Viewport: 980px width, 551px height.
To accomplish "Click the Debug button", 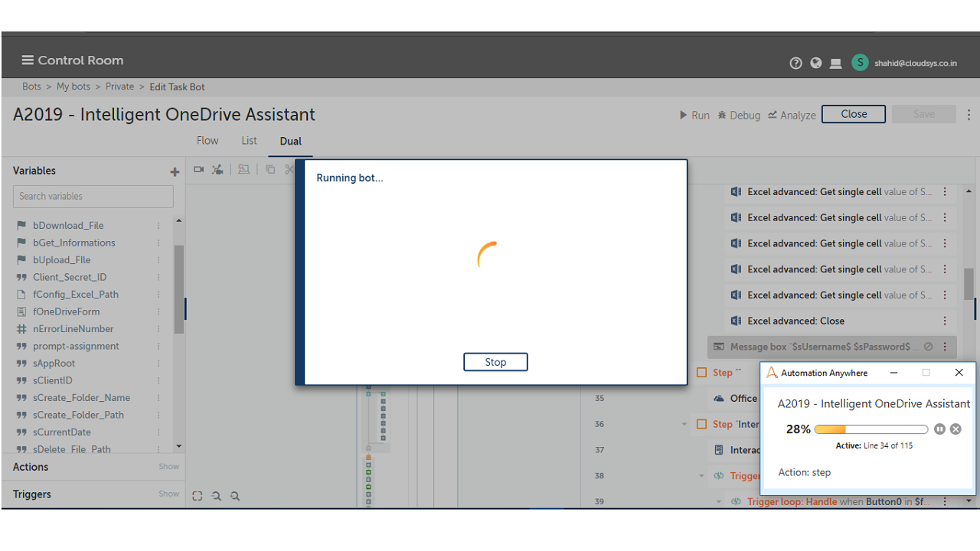I will tap(739, 116).
